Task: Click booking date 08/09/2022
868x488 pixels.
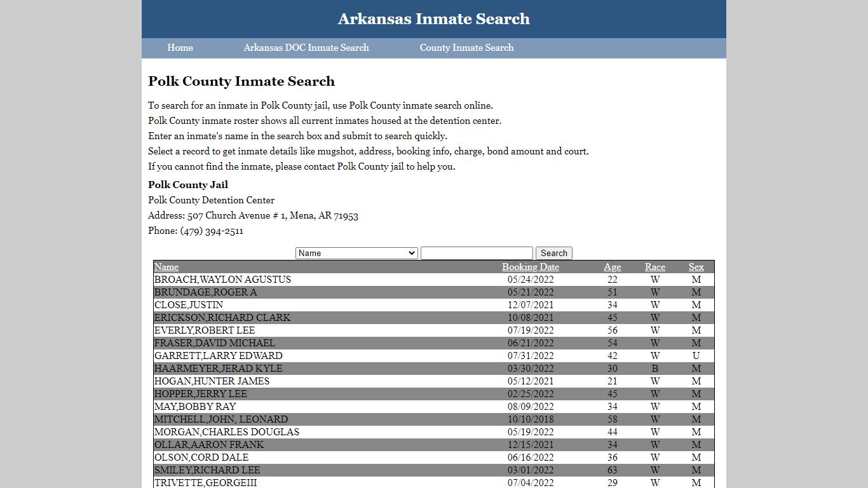Action: [x=531, y=407]
